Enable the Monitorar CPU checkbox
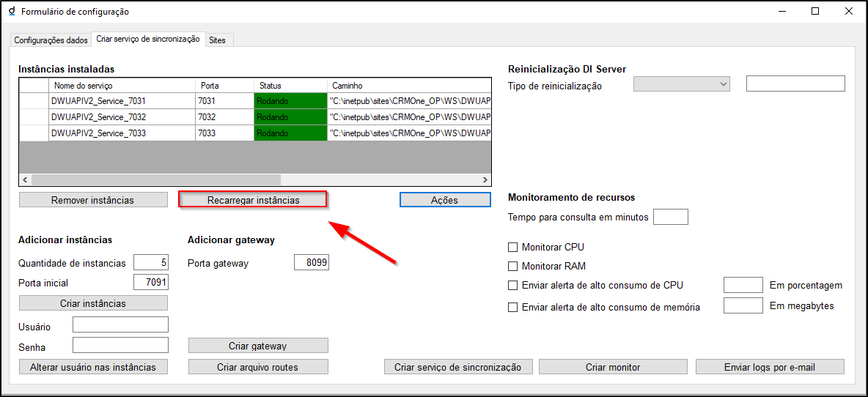 [x=513, y=248]
